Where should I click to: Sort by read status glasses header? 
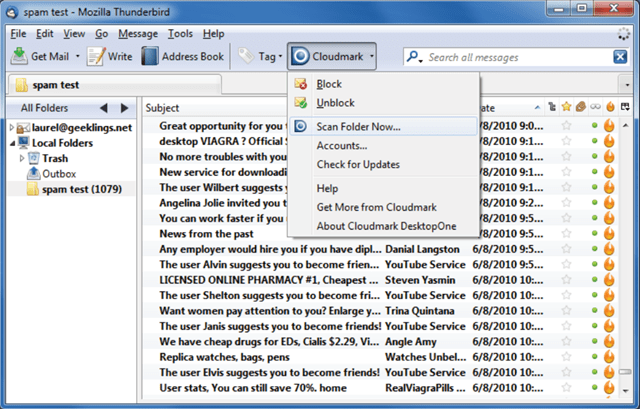(595, 107)
